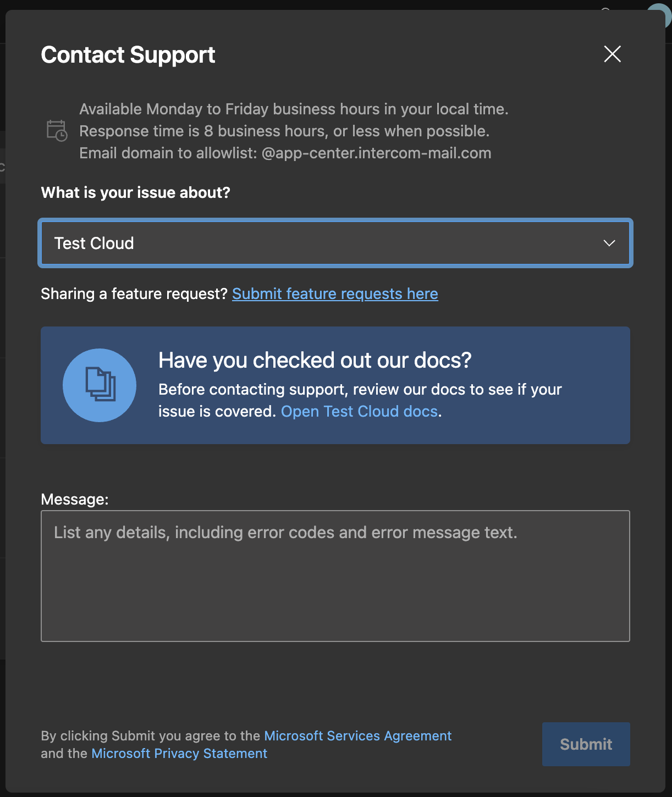Open the "What is your issue about?" dropdown
This screenshot has width=672, height=797.
pyautogui.click(x=335, y=243)
